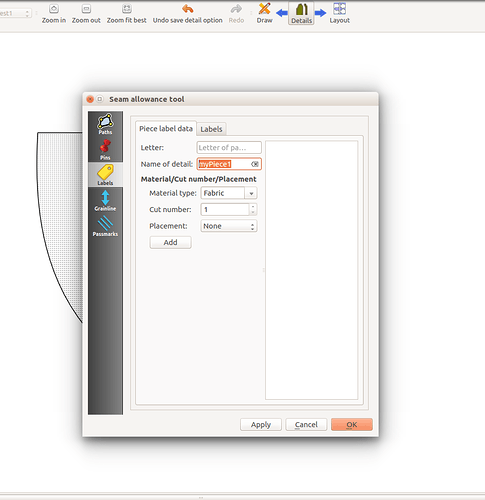Clear the Name of detail field
485x500 pixels.
pyautogui.click(x=255, y=164)
